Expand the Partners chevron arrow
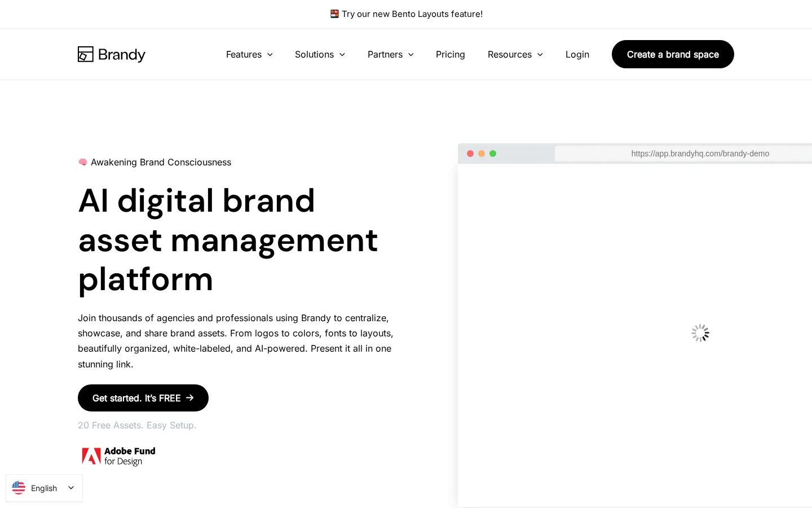 pyautogui.click(x=411, y=55)
